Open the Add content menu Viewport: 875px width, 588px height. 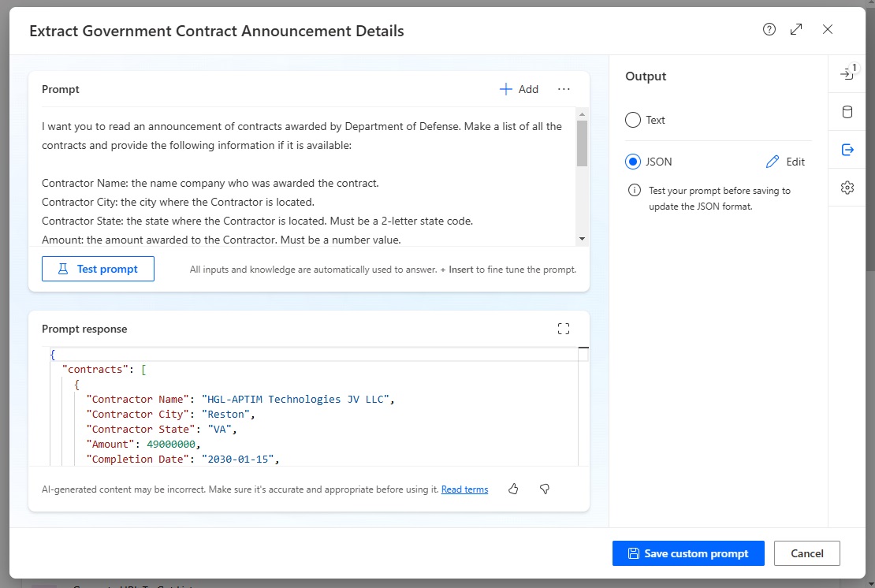pos(519,89)
